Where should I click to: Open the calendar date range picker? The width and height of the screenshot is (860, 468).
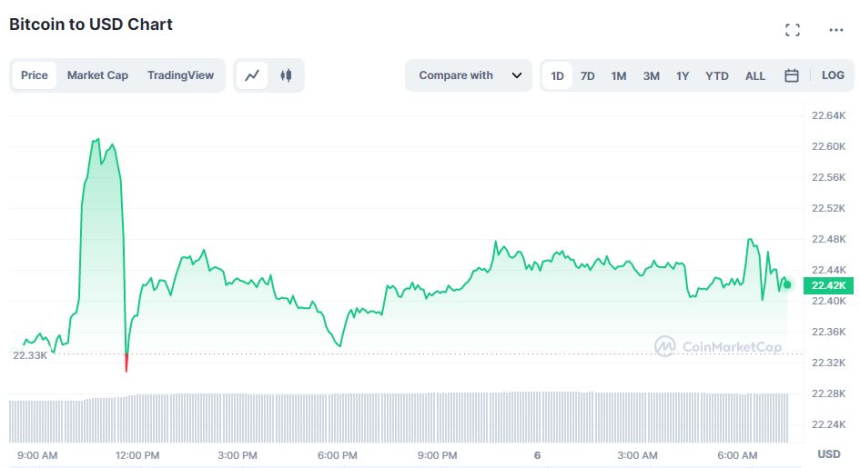click(791, 75)
